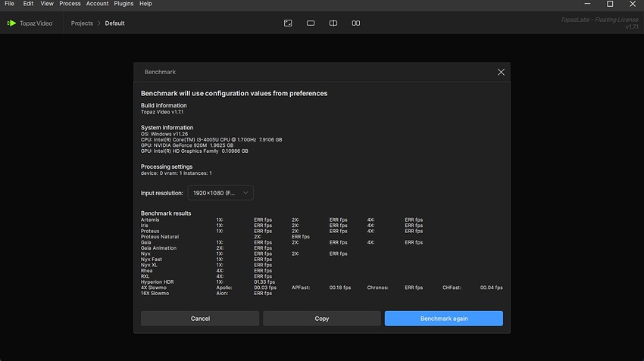This screenshot has height=361, width=644.
Task: Click the Chronos label
Action: pyautogui.click(x=377, y=288)
